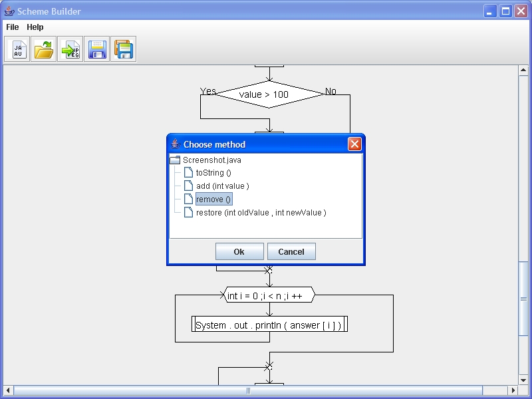
Task: Open the File menu
Action: [13, 27]
